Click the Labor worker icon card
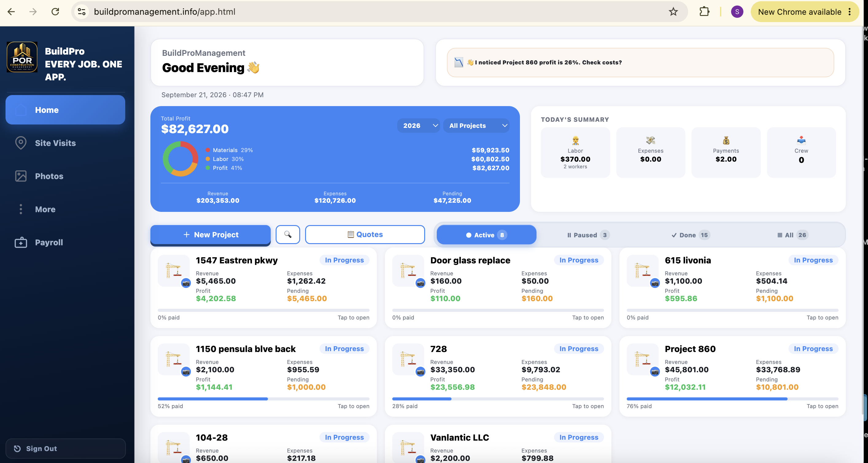 click(575, 152)
